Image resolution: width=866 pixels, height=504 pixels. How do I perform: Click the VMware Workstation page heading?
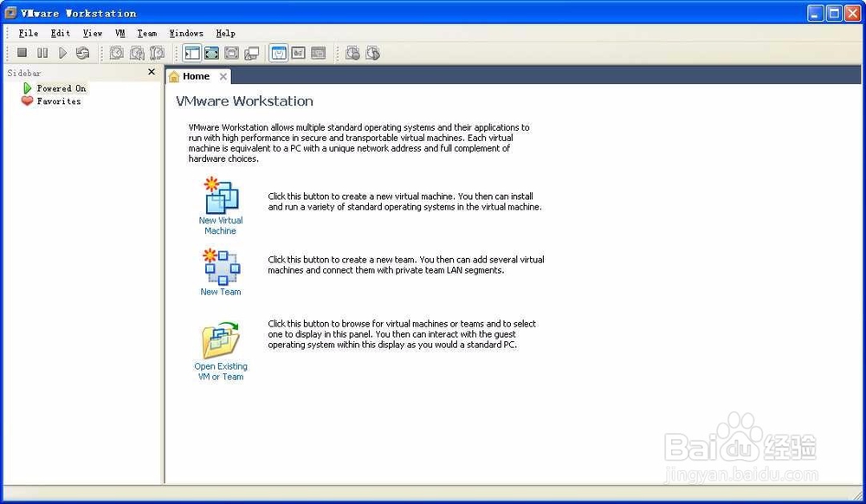pyautogui.click(x=244, y=101)
